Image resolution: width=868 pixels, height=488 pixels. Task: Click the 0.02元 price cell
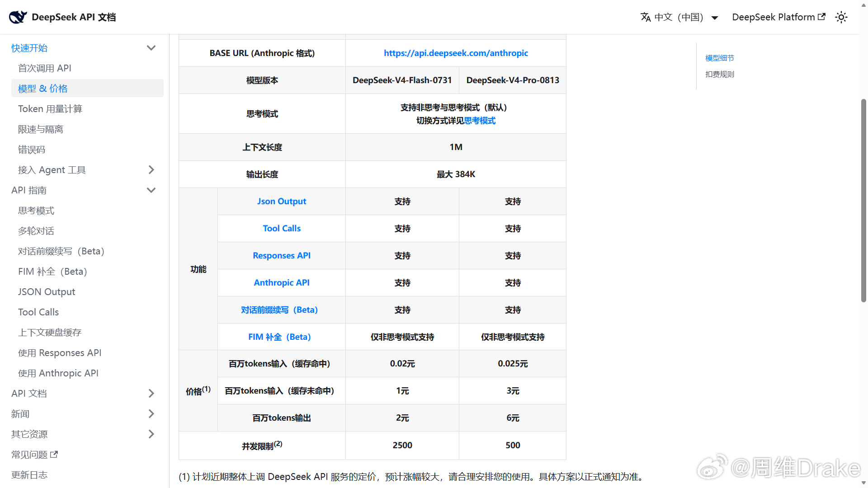[402, 364]
